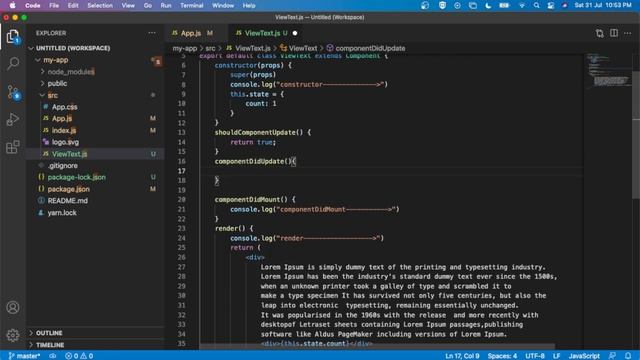The image size is (640, 360).
Task: Change encoding via UTF-8 status item
Action: (535, 356)
